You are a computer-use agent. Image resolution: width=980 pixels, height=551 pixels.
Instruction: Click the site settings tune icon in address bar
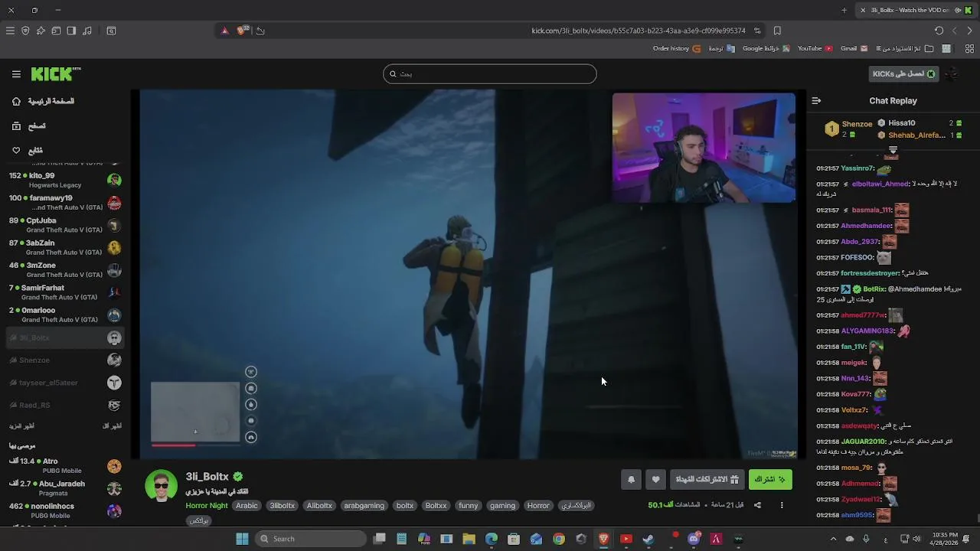[757, 31]
